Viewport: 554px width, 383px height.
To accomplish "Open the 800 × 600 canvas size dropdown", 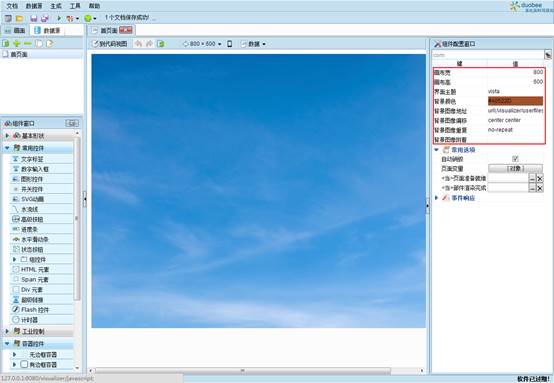I will (x=202, y=44).
